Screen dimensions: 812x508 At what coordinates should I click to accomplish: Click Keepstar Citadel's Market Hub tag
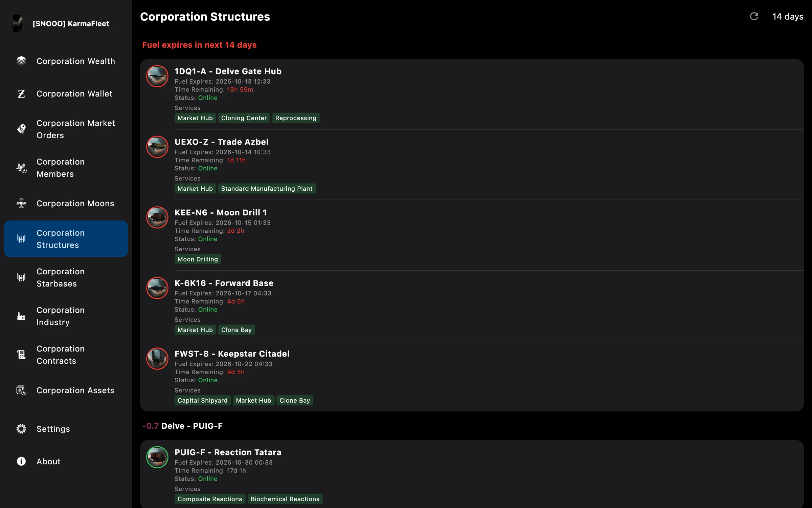(253, 400)
